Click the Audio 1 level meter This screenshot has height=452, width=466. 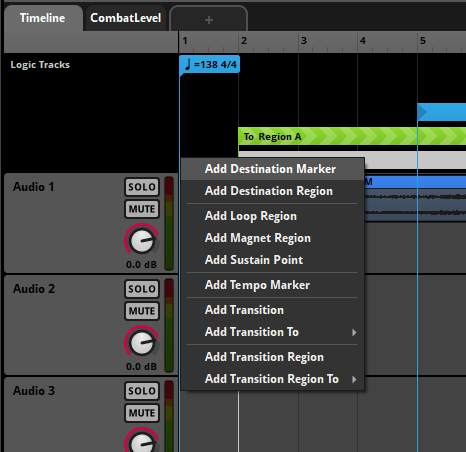click(169, 223)
